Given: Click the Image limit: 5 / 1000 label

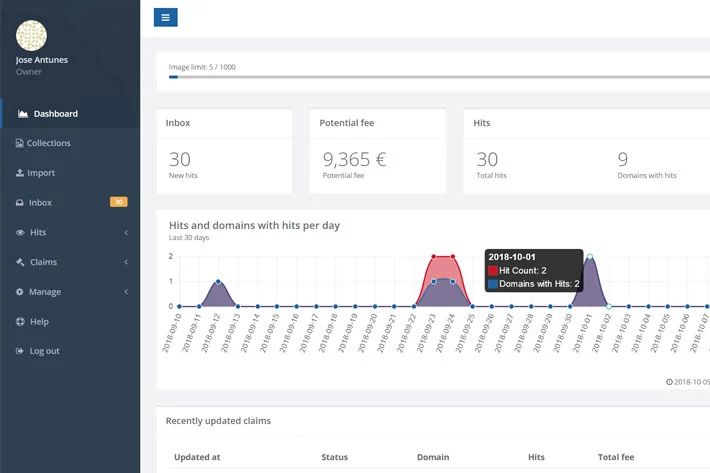Looking at the screenshot, I should coord(202,67).
